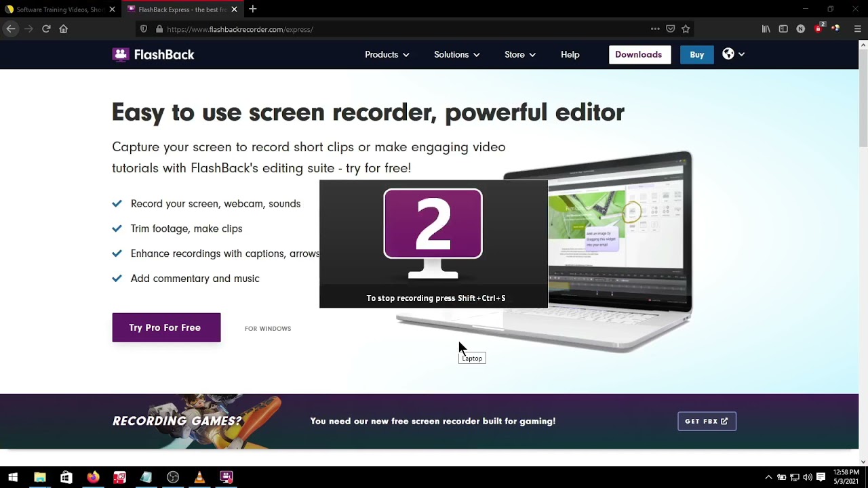The width and height of the screenshot is (868, 488).
Task: Open the language globe selector
Action: tap(733, 54)
